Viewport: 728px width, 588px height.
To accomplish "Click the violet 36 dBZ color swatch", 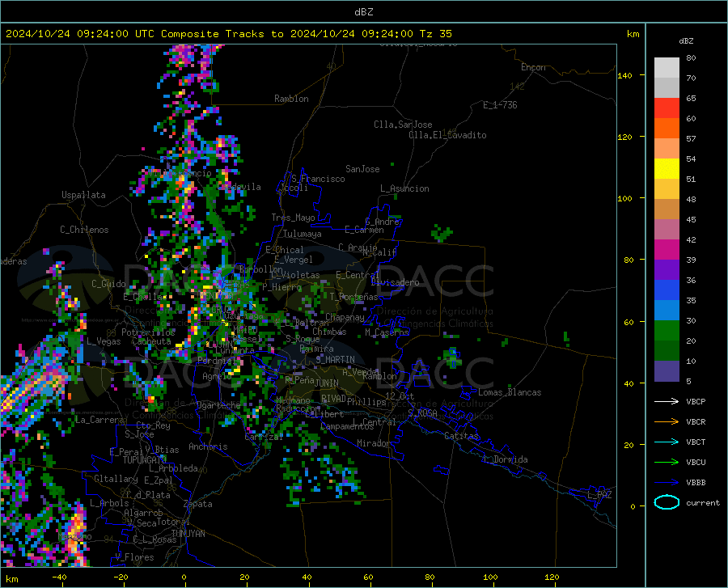I will (x=667, y=269).
